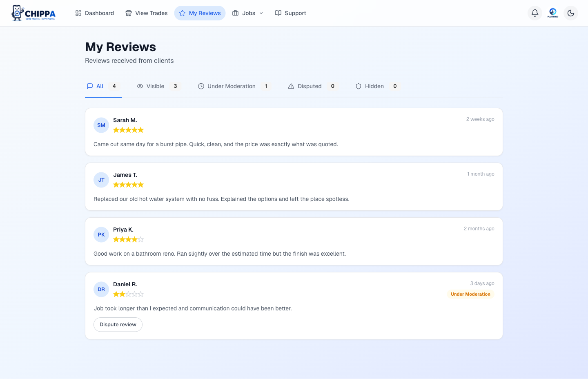588x379 pixels.
Task: Click the DR avatar for Daniel R.
Action: click(101, 290)
